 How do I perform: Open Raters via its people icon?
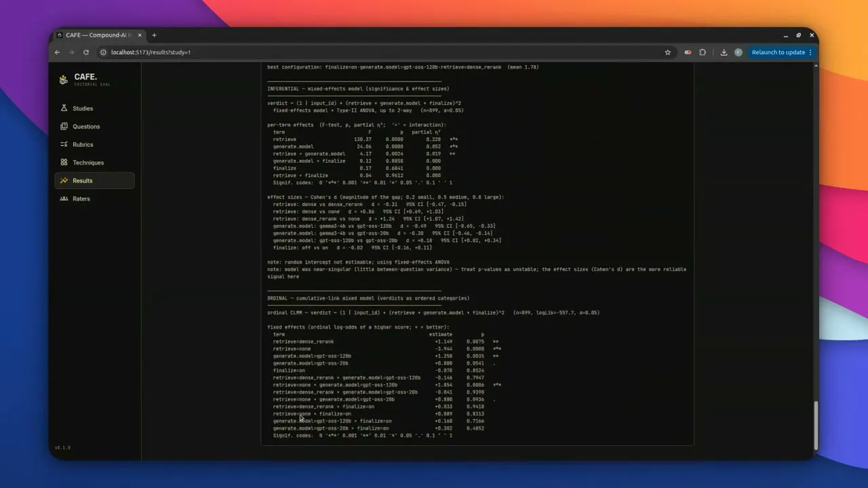point(64,199)
